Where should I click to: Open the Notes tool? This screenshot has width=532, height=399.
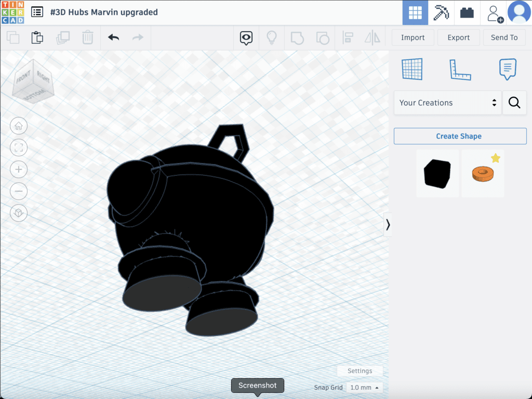(508, 69)
